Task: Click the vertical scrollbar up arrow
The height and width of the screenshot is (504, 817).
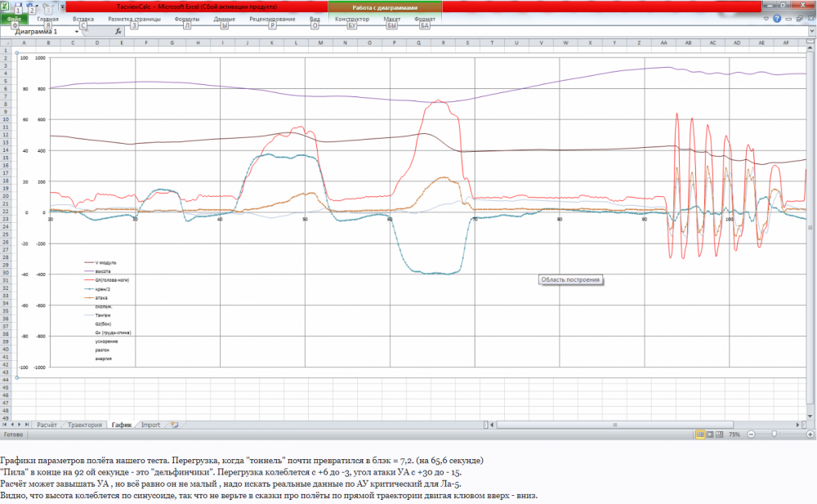Action: [810, 48]
